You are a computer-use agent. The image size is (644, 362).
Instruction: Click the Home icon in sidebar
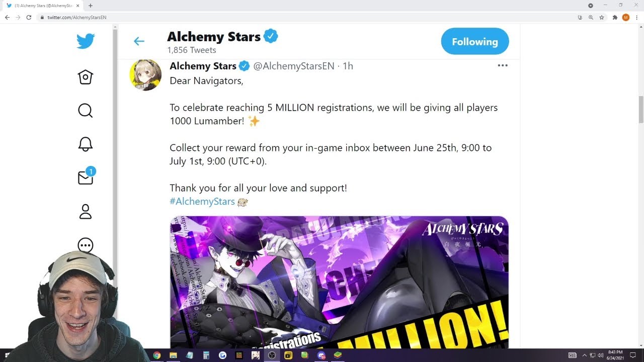(86, 77)
